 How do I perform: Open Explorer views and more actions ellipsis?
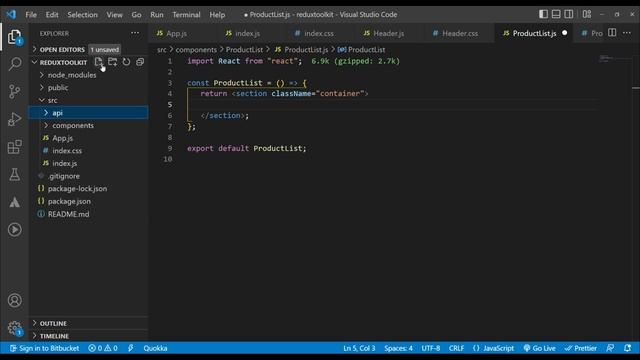click(x=135, y=33)
